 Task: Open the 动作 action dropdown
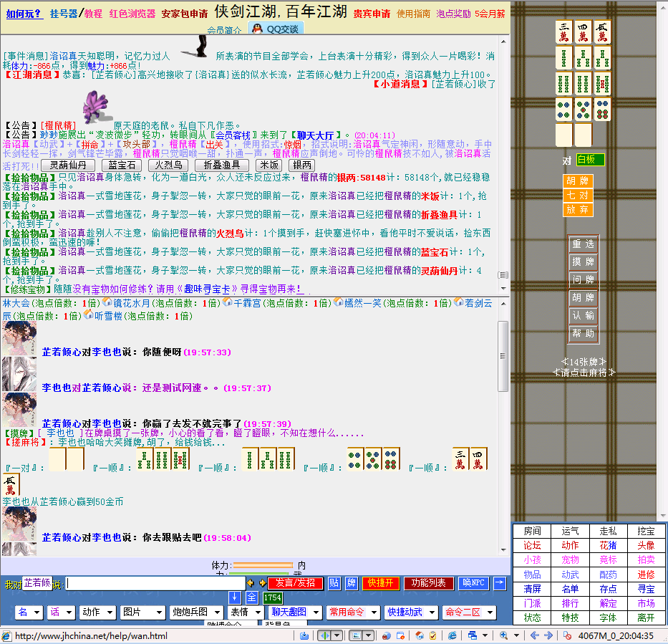click(x=97, y=612)
